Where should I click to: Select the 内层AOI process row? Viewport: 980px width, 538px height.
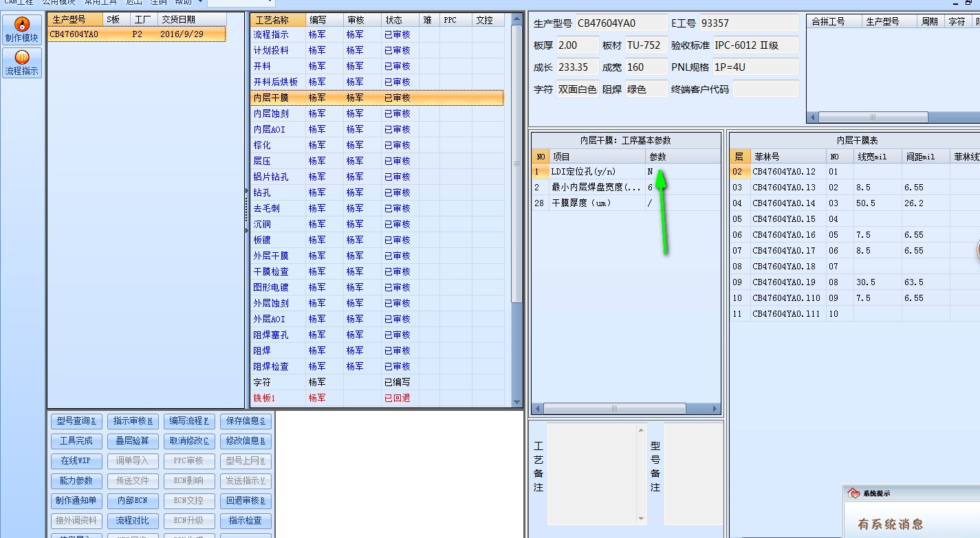[377, 129]
